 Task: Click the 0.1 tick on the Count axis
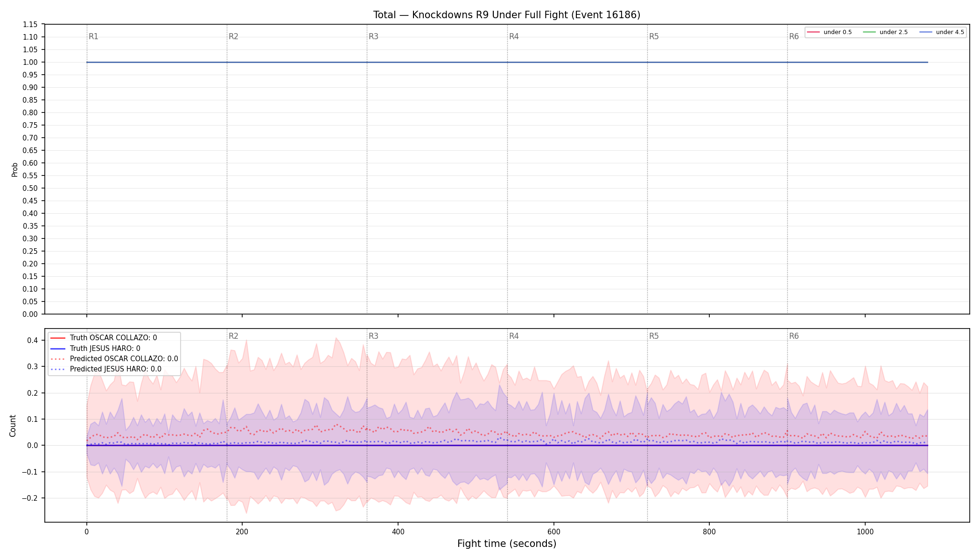33,419
